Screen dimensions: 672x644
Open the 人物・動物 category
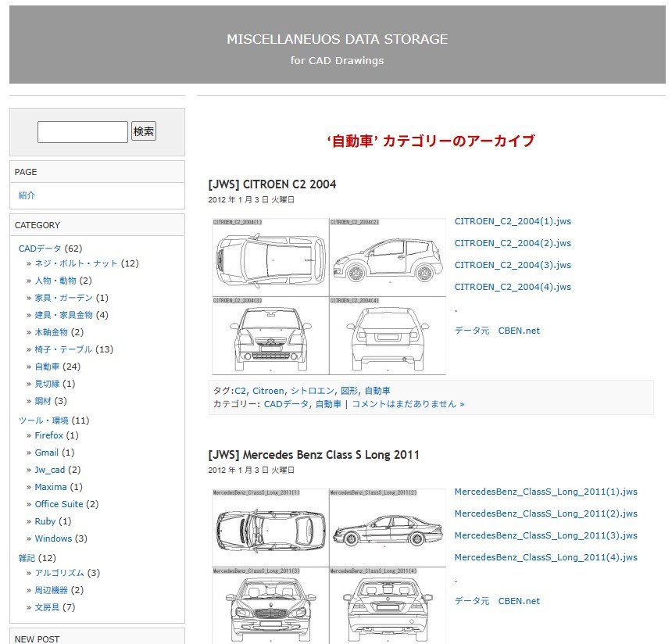tap(55, 281)
